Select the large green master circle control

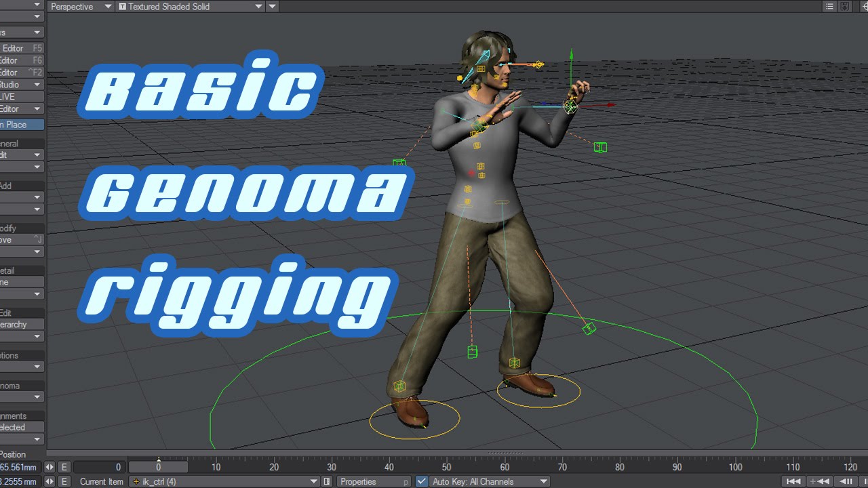[x=484, y=380]
